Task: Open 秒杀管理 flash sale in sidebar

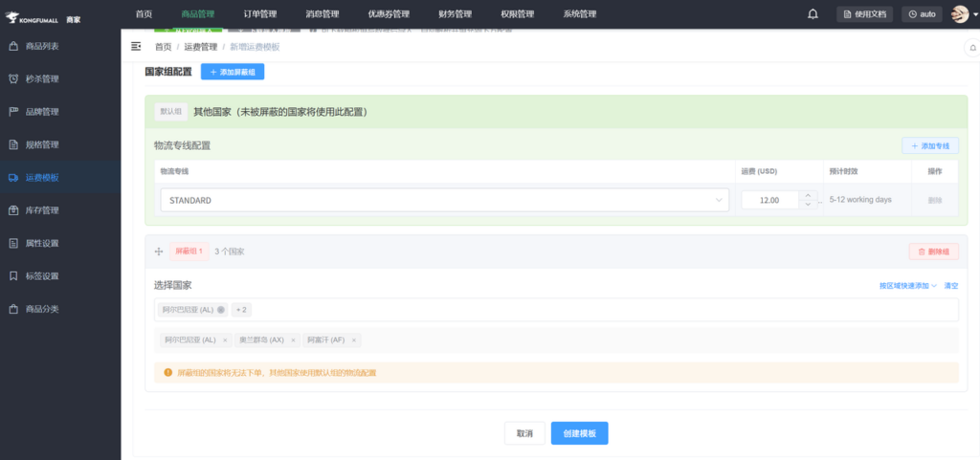Action: tap(42, 78)
